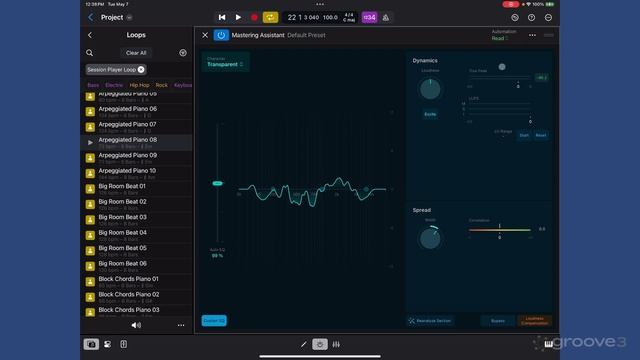Toggle Loudness Compensation button
This screenshot has height=360, width=640.
(534, 321)
